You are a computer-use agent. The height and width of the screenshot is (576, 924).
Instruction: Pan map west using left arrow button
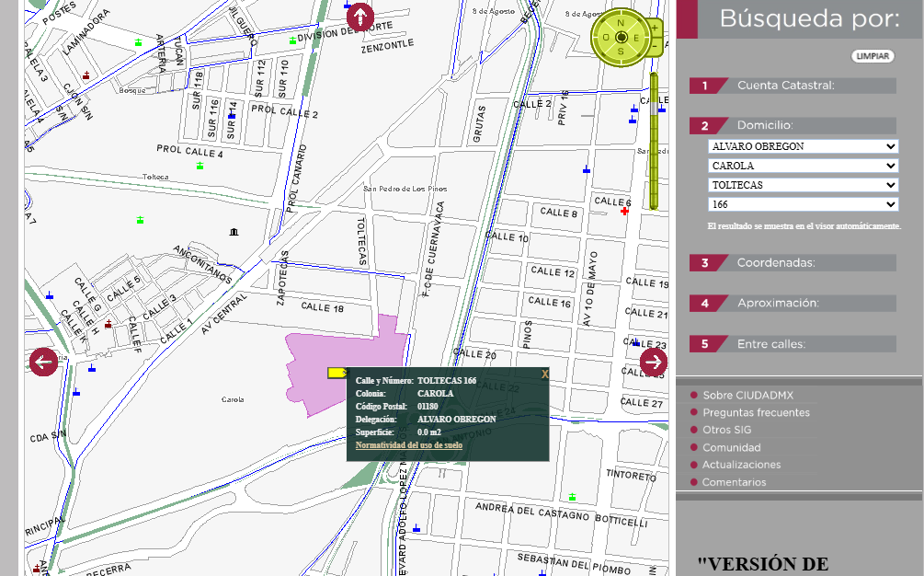click(x=43, y=363)
